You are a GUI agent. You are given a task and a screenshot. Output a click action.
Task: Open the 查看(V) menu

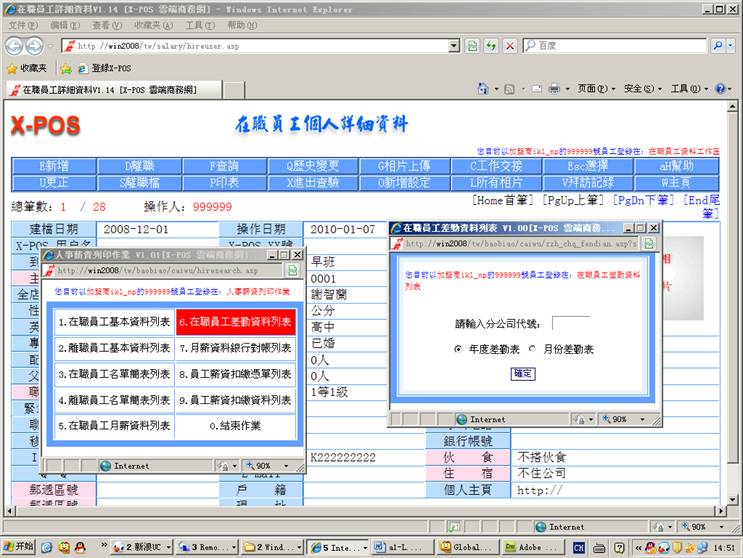point(107,25)
